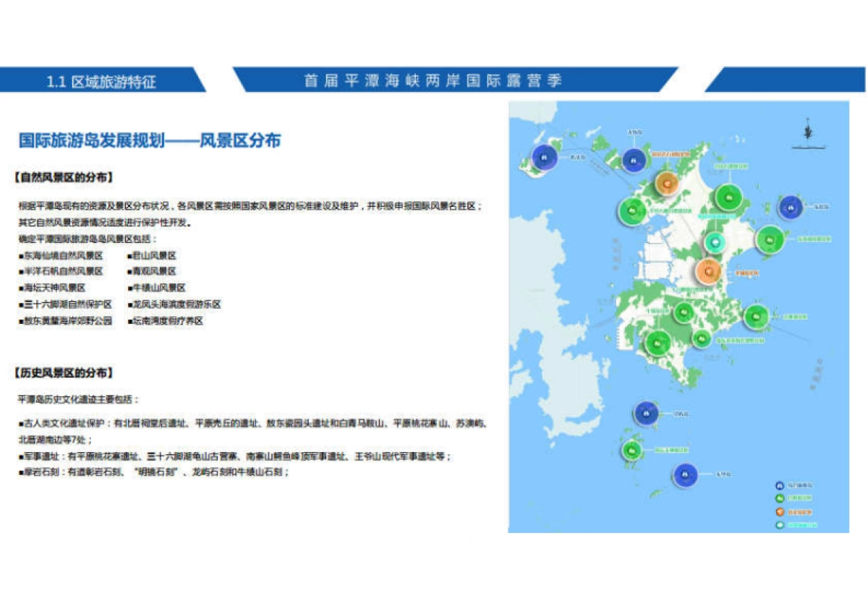
Task: Click the orange legend icon, third legend entry
Action: click(x=780, y=511)
